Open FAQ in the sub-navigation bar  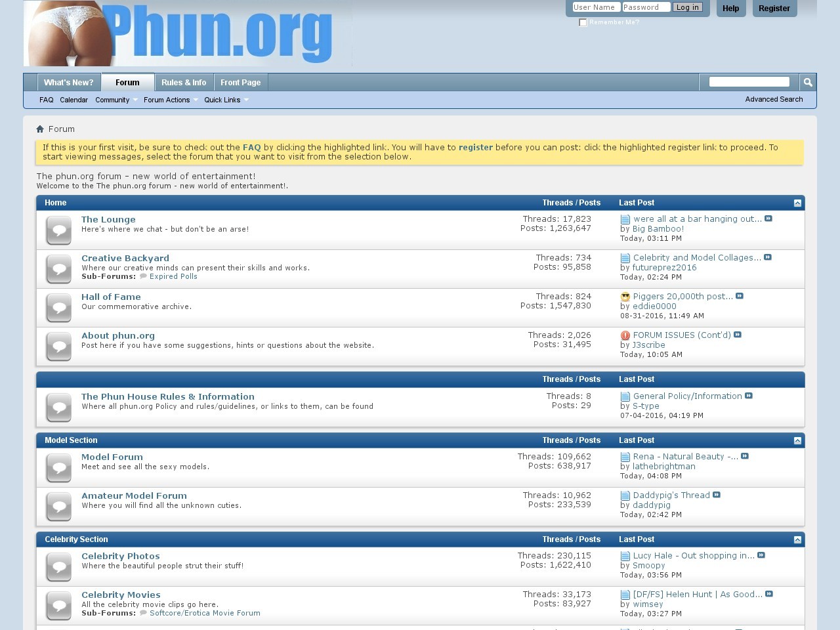(47, 100)
